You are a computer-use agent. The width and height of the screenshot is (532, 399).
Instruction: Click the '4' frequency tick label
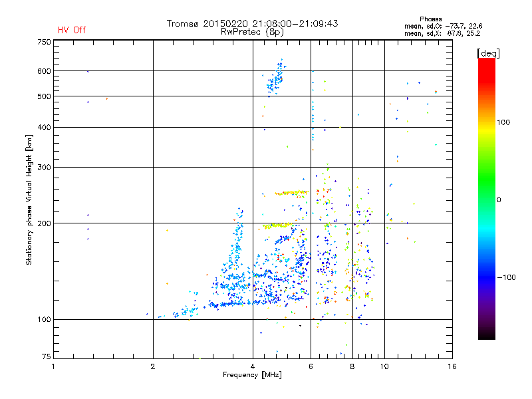[253, 366]
